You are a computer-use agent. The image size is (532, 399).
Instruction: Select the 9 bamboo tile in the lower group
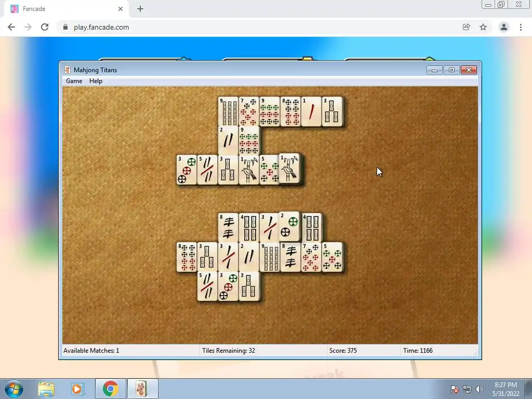click(270, 257)
